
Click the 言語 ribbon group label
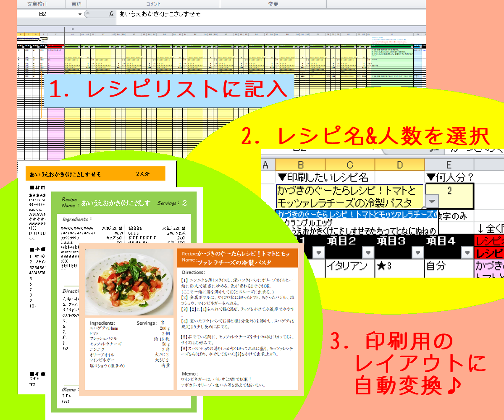[76, 4]
